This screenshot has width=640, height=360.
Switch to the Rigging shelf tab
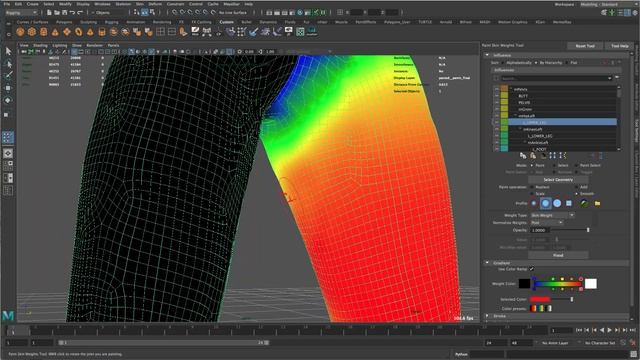coord(111,22)
